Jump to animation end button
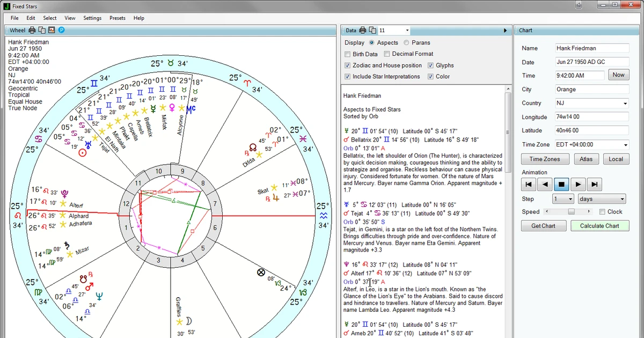Screen dimensions: 644x338 tap(594, 185)
